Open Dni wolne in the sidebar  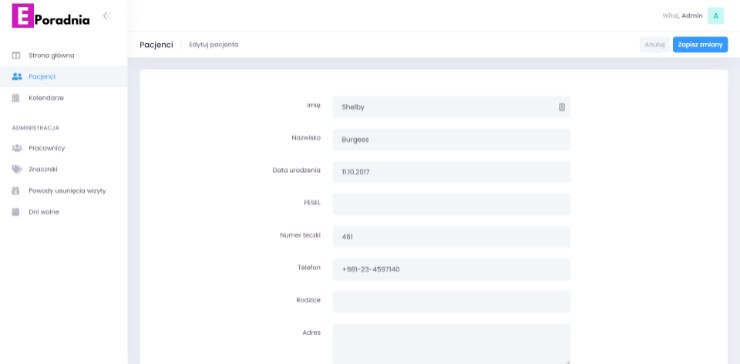pyautogui.click(x=44, y=212)
